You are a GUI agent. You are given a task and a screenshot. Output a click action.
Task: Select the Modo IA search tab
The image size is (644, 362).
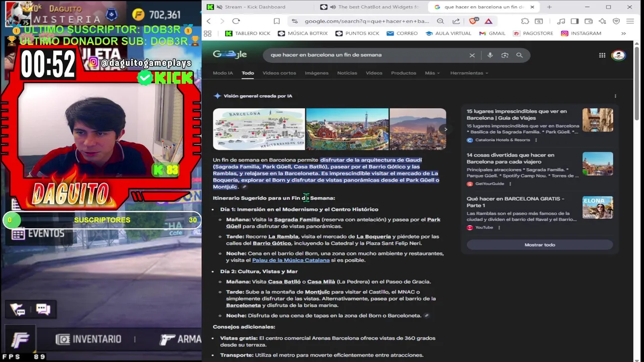coord(223,73)
